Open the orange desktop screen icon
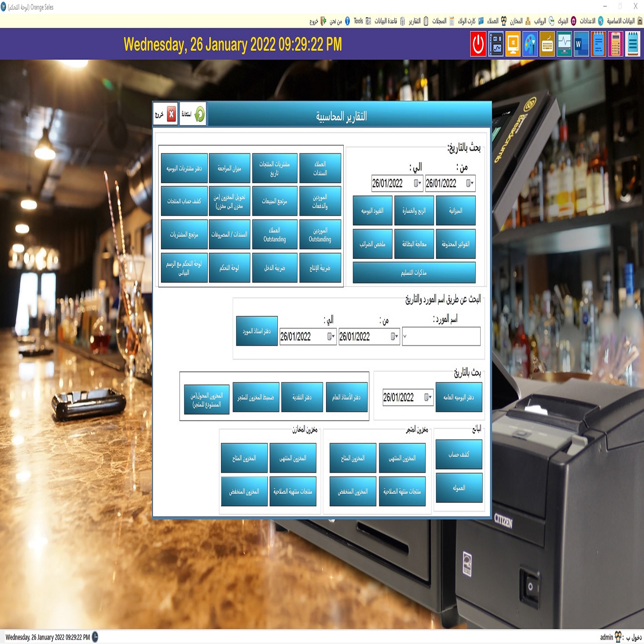Viewport: 644px width, 644px height. [x=513, y=44]
